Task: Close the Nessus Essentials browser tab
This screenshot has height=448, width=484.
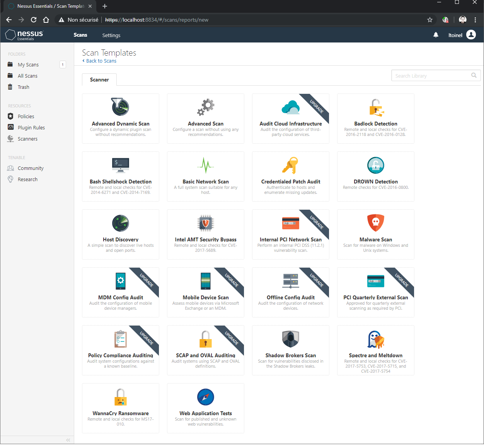Action: 90,6
